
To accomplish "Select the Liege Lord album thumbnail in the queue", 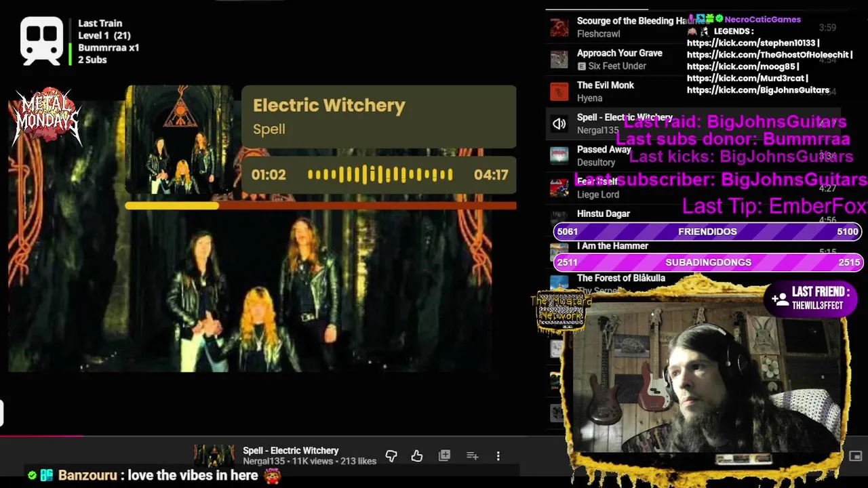I will (x=559, y=187).
